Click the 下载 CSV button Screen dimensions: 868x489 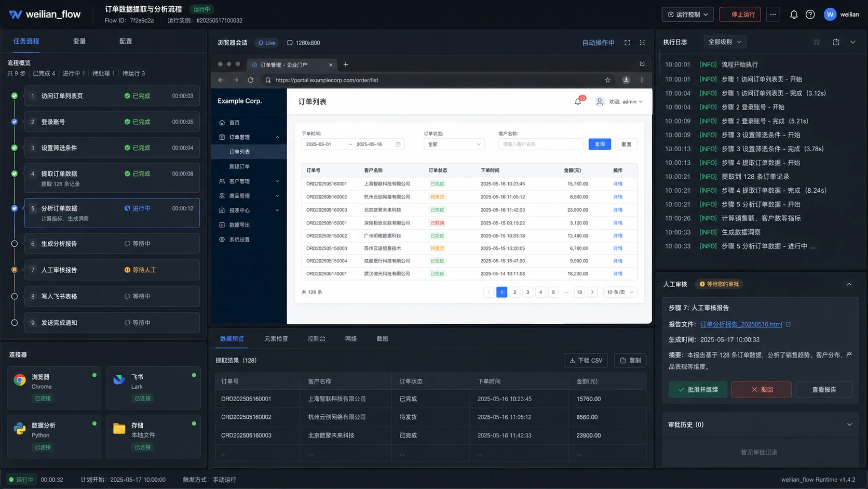pos(586,360)
